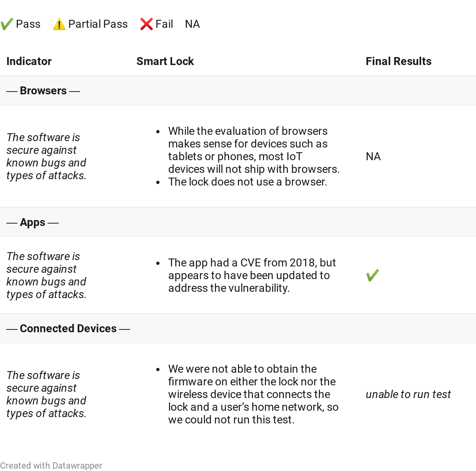The image size is (476, 471).
Task: Click the red X Fail icon
Action: [146, 24]
